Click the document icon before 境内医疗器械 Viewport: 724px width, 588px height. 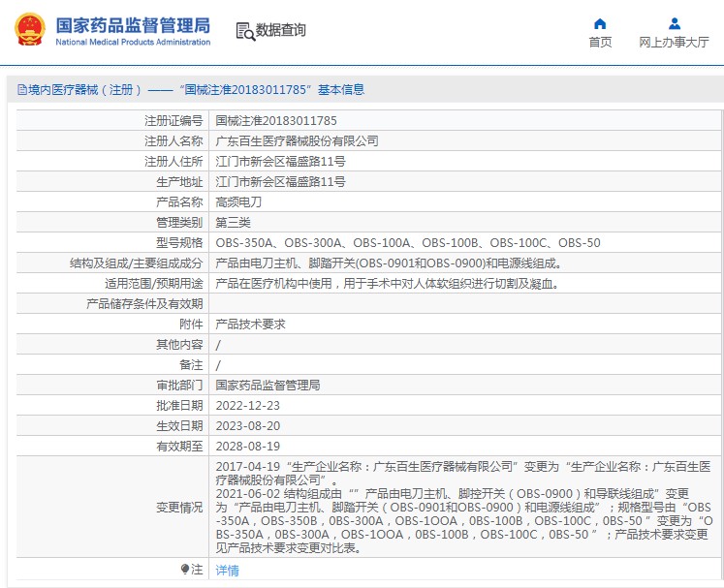click(21, 90)
